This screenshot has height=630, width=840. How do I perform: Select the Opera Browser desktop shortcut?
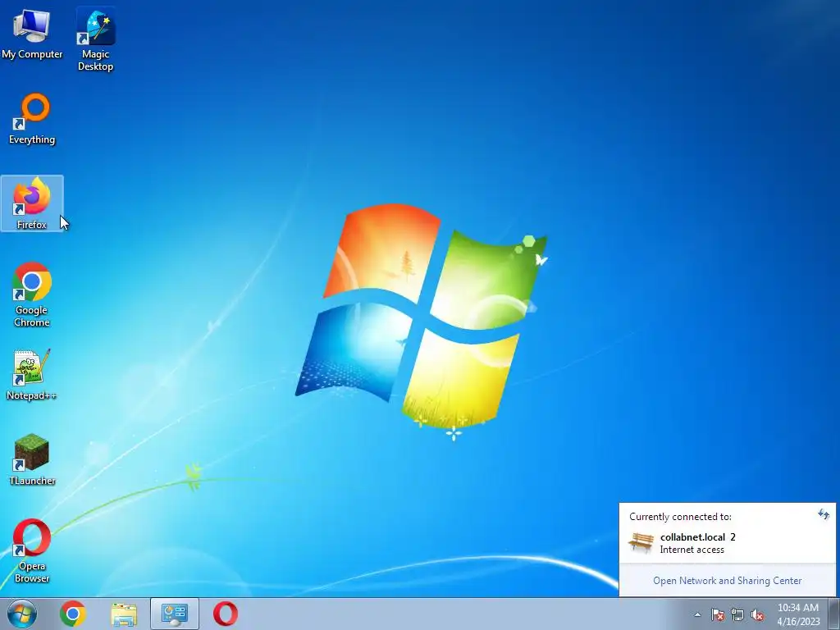coord(32,550)
